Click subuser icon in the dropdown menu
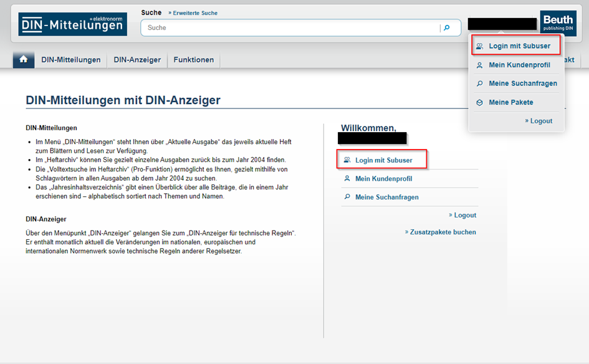589x364 pixels. click(479, 46)
